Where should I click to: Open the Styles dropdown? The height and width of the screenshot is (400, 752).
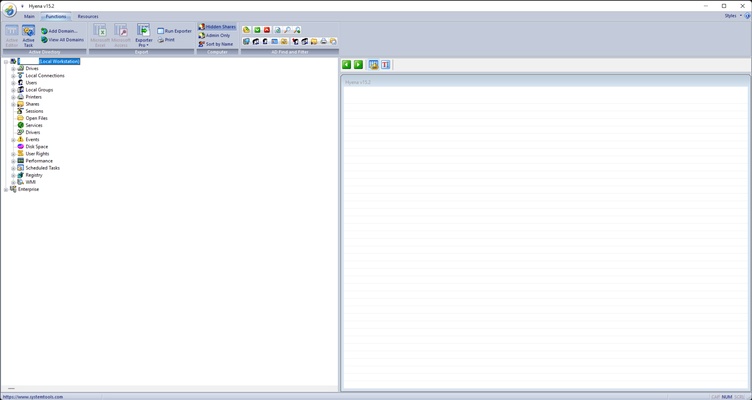[x=733, y=16]
